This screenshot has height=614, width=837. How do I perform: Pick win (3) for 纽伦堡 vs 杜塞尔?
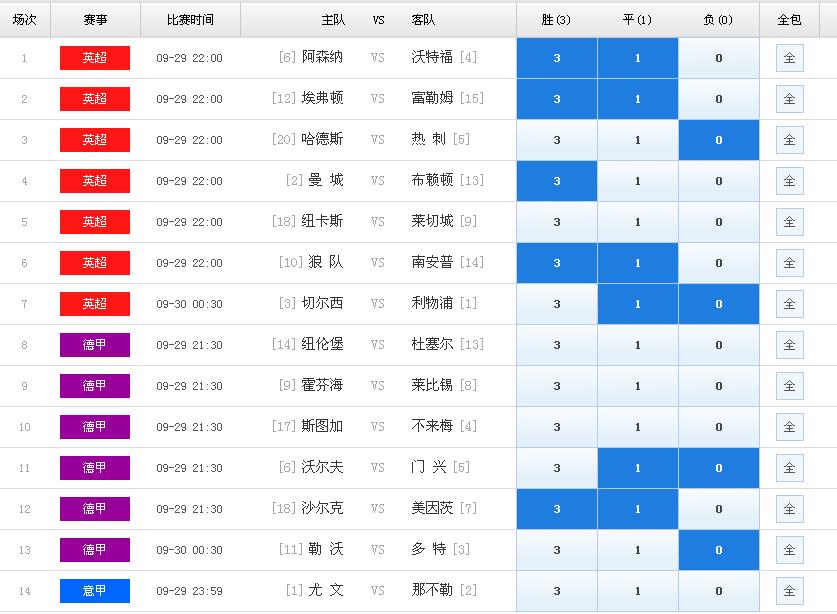tap(557, 345)
